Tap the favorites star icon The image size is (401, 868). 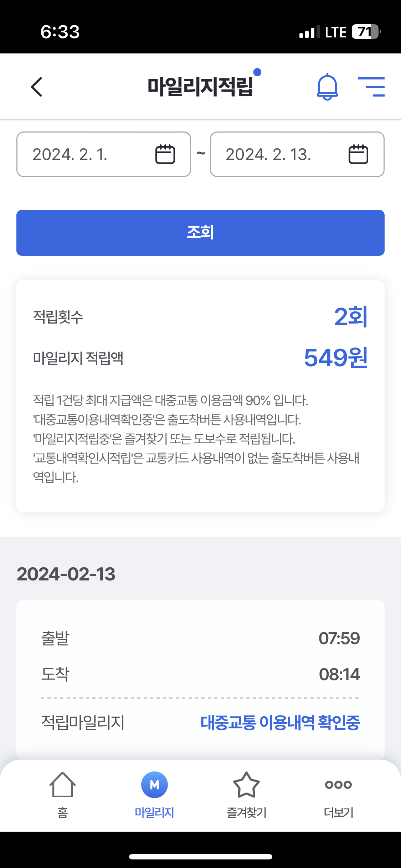pyautogui.click(x=246, y=785)
